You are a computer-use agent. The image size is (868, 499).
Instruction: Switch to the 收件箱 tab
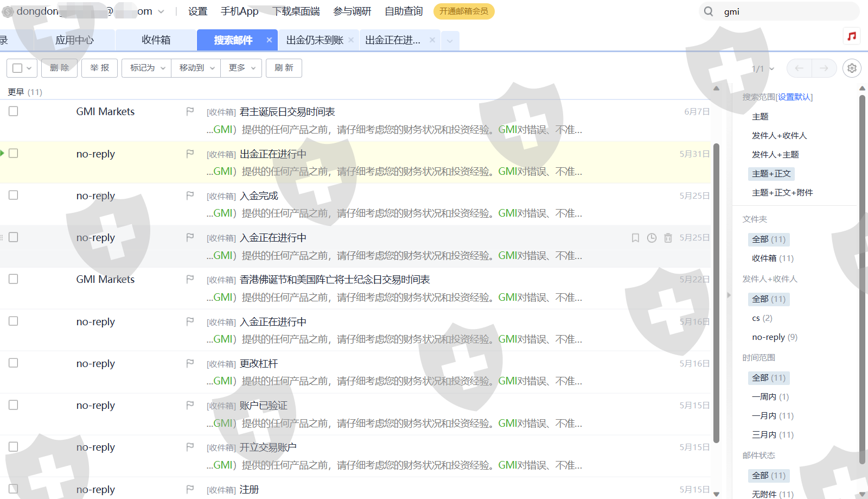pyautogui.click(x=156, y=40)
